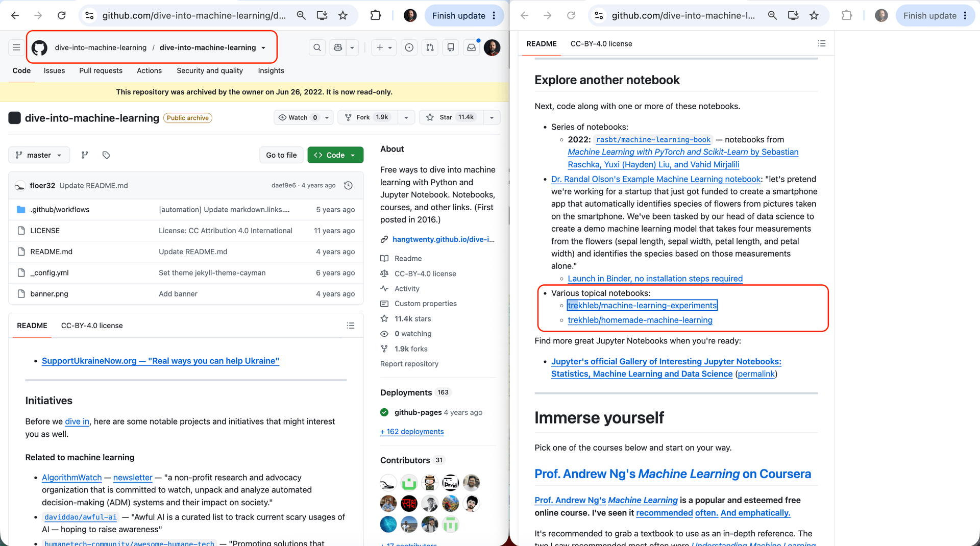980x546 pixels.
Task: Click Report repository in the About section
Action: pos(409,364)
